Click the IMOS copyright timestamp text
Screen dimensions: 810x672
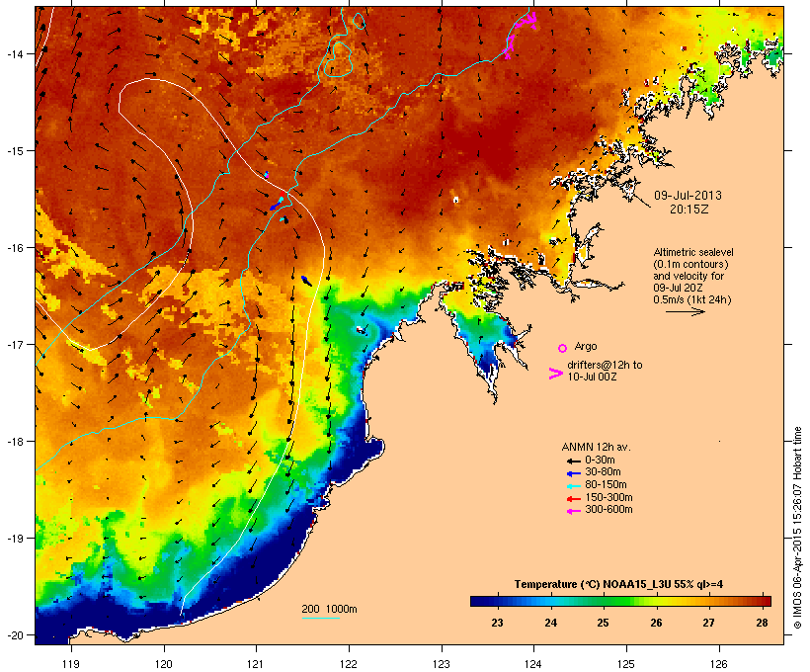797,529
